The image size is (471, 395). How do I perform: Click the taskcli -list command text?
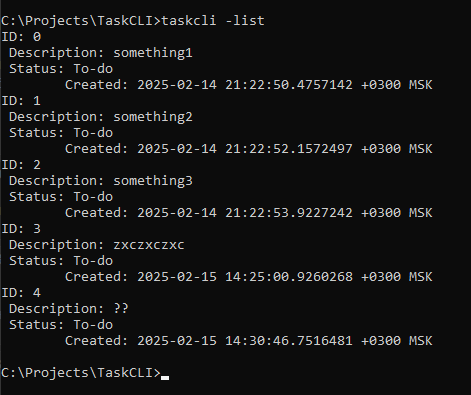pyautogui.click(x=213, y=21)
